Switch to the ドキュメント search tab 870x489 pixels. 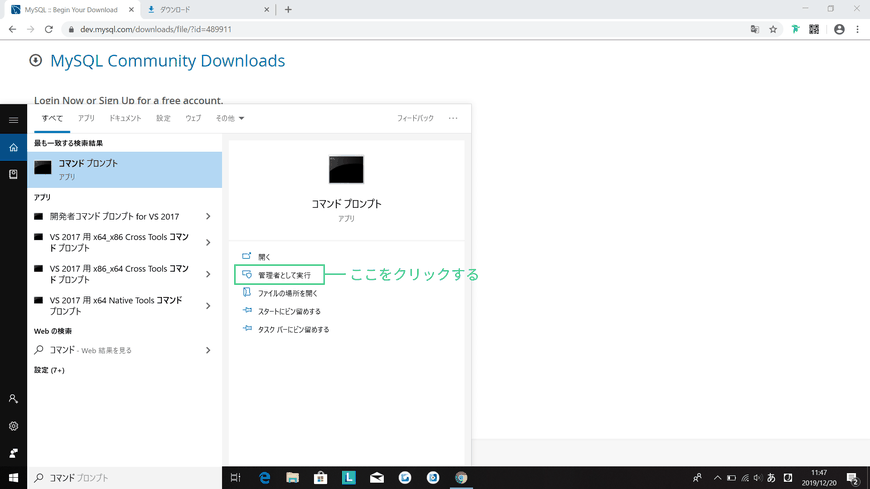(x=125, y=118)
